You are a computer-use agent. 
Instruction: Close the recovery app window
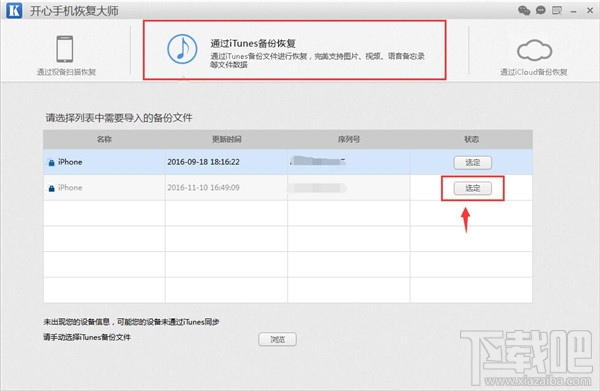(590, 10)
